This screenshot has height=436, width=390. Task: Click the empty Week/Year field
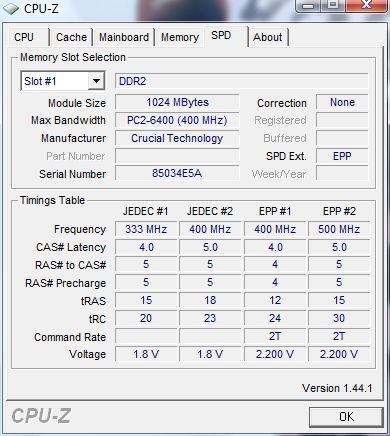(x=342, y=173)
